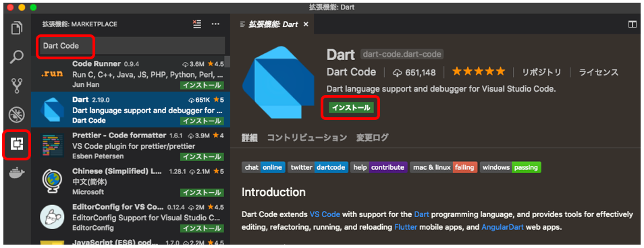Click the Dart logo in list
This screenshot has width=644, height=248.
[x=52, y=110]
